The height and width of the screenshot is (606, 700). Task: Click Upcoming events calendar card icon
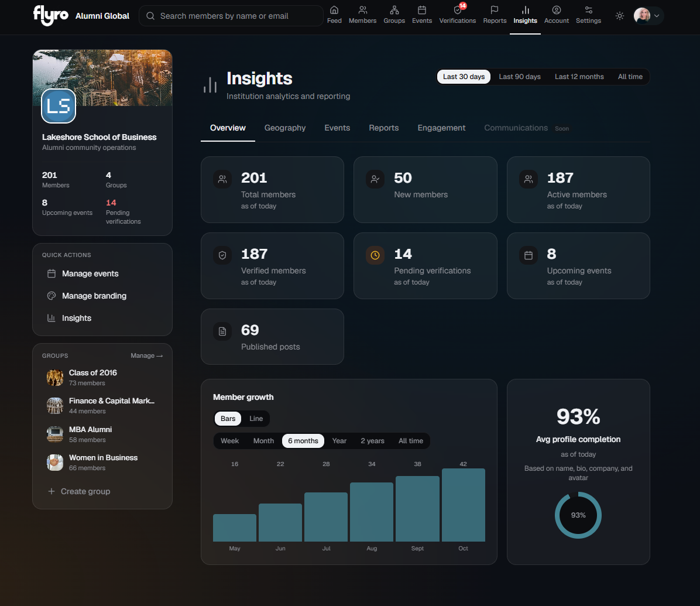pyautogui.click(x=529, y=255)
